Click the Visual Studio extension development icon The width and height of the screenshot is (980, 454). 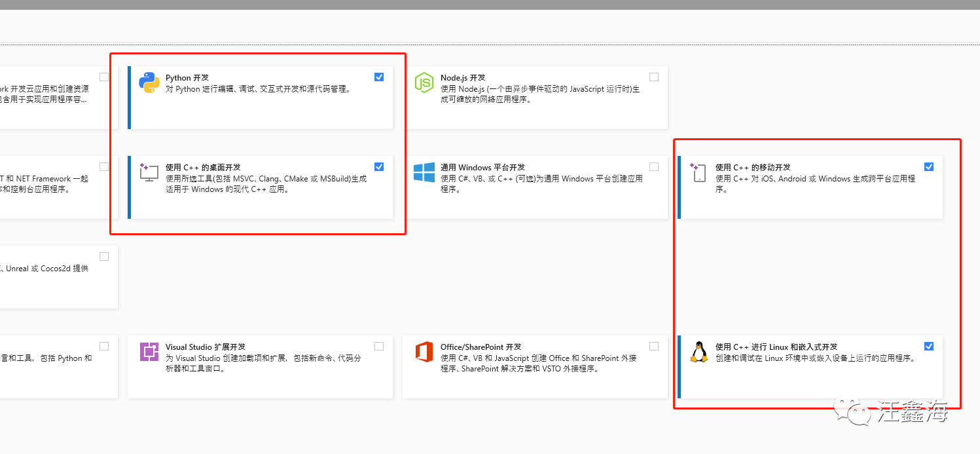point(149,352)
